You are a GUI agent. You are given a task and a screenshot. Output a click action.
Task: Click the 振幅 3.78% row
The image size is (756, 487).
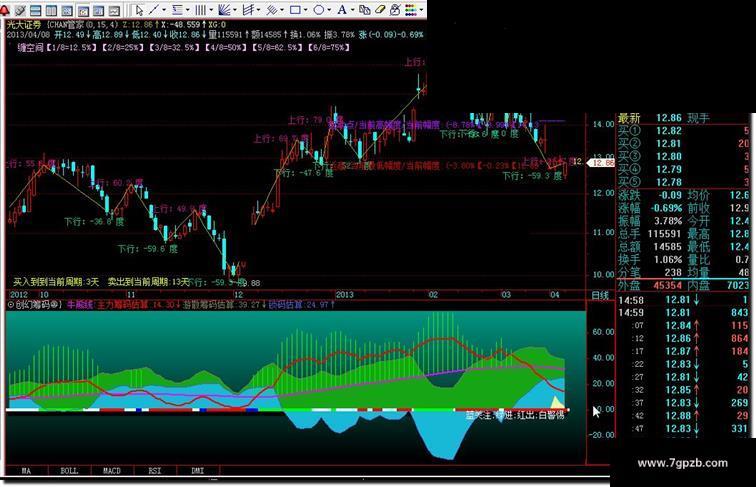(x=650, y=221)
